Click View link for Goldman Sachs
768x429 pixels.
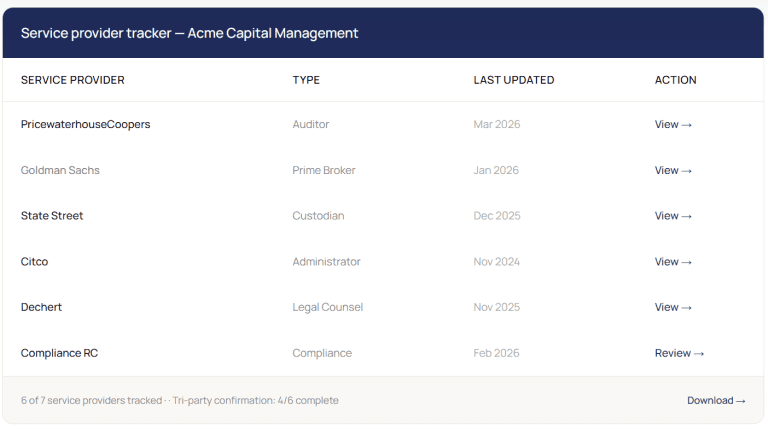pyautogui.click(x=673, y=170)
